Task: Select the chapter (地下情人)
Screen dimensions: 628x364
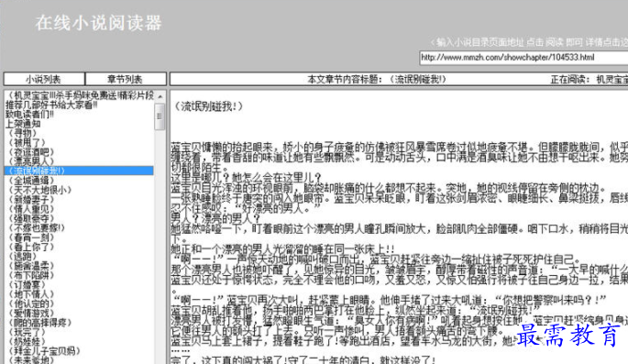Action: click(32, 294)
